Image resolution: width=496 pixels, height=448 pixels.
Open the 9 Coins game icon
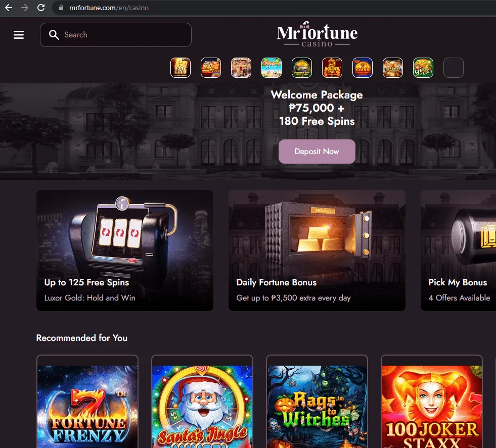363,68
